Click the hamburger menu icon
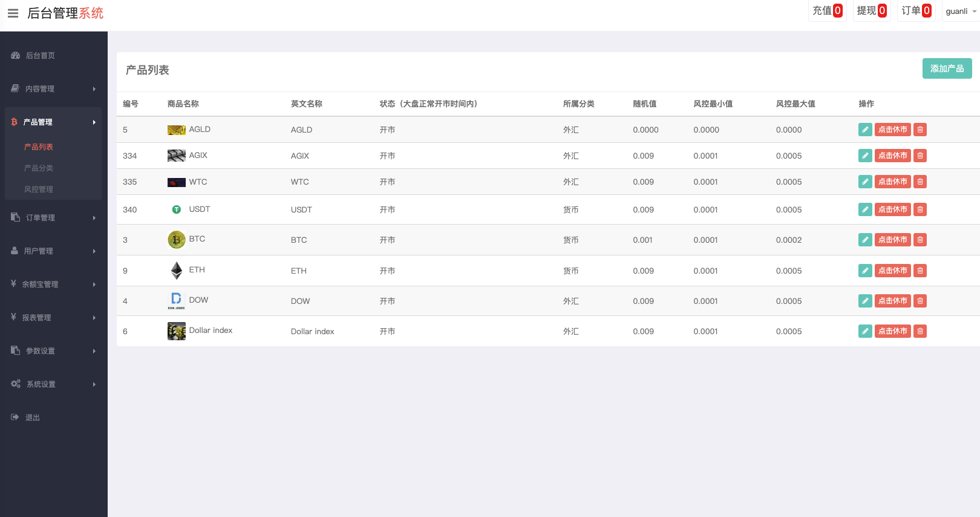 coord(13,13)
